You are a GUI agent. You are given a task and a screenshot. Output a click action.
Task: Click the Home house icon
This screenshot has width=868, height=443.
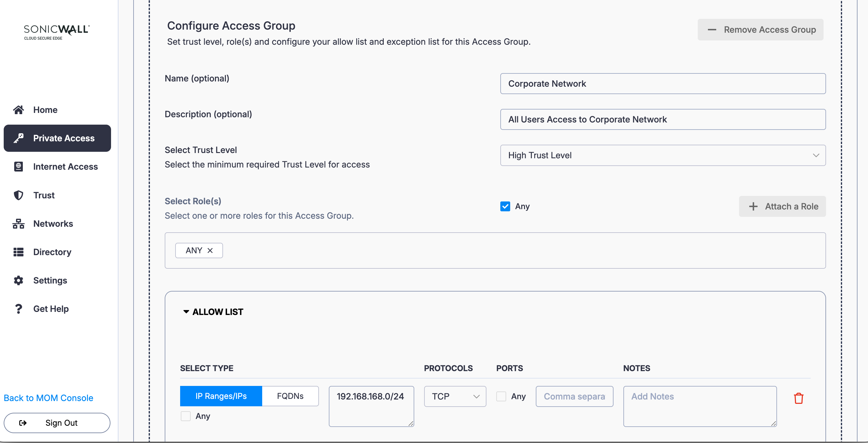pyautogui.click(x=19, y=110)
